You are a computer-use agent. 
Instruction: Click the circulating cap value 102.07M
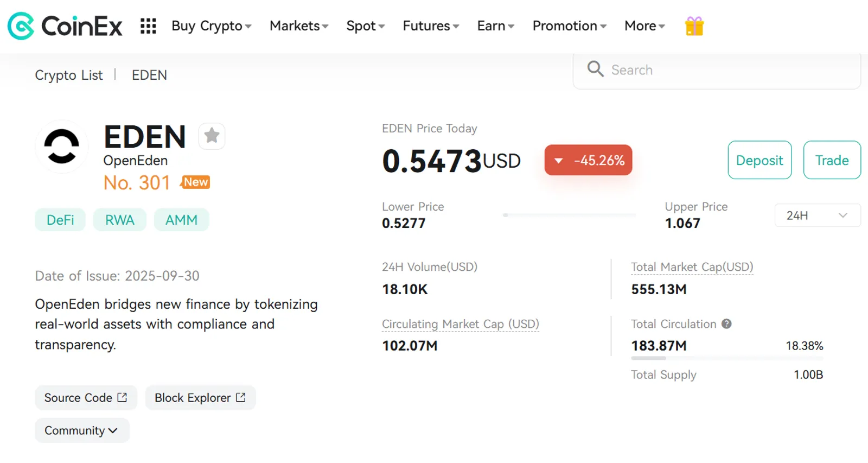tap(410, 346)
